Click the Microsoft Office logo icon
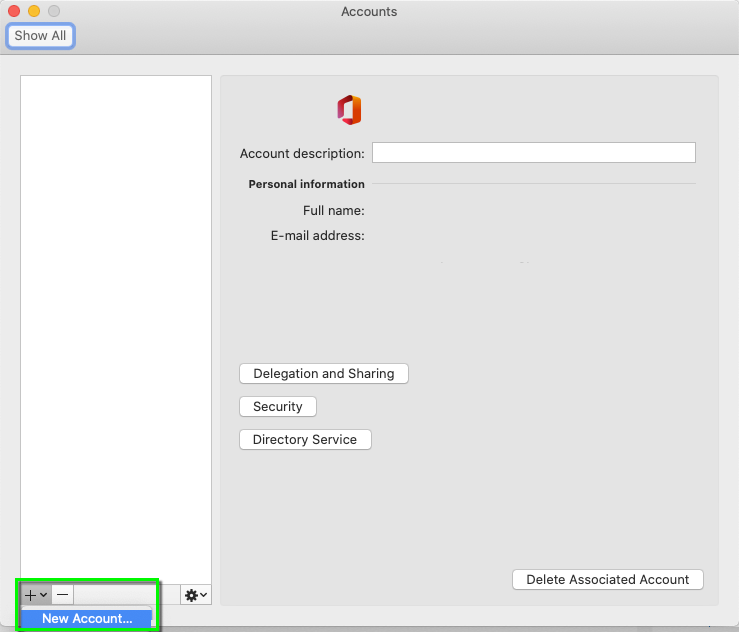Image resolution: width=739 pixels, height=632 pixels. pyautogui.click(x=349, y=110)
